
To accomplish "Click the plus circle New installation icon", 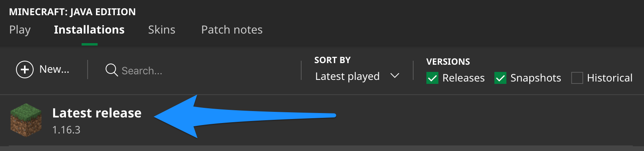I will 25,70.
